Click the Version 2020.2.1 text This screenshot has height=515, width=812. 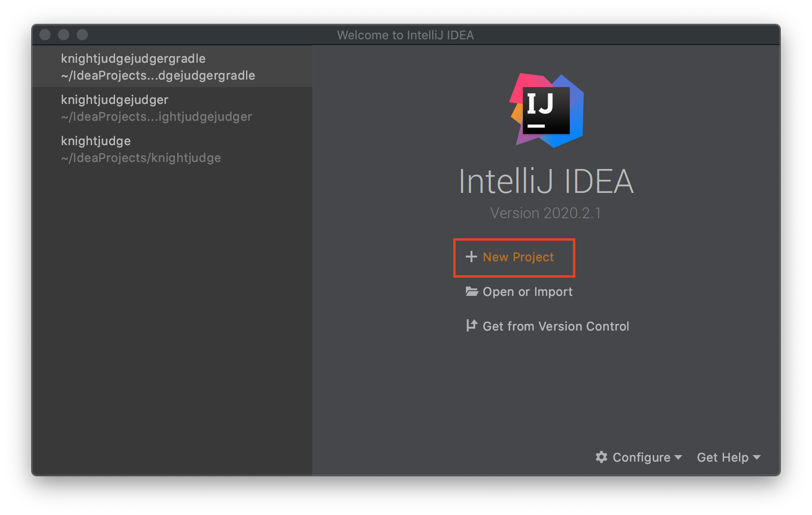click(x=545, y=213)
